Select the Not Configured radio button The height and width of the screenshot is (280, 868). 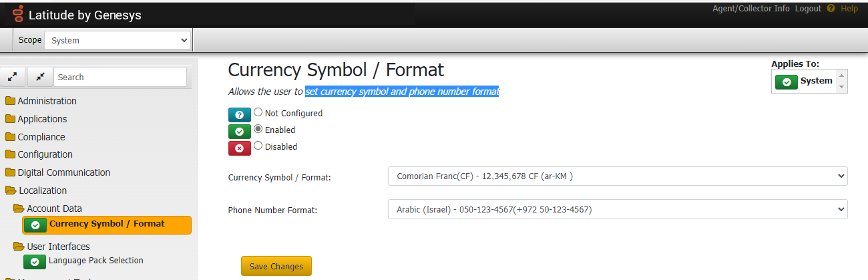258,113
